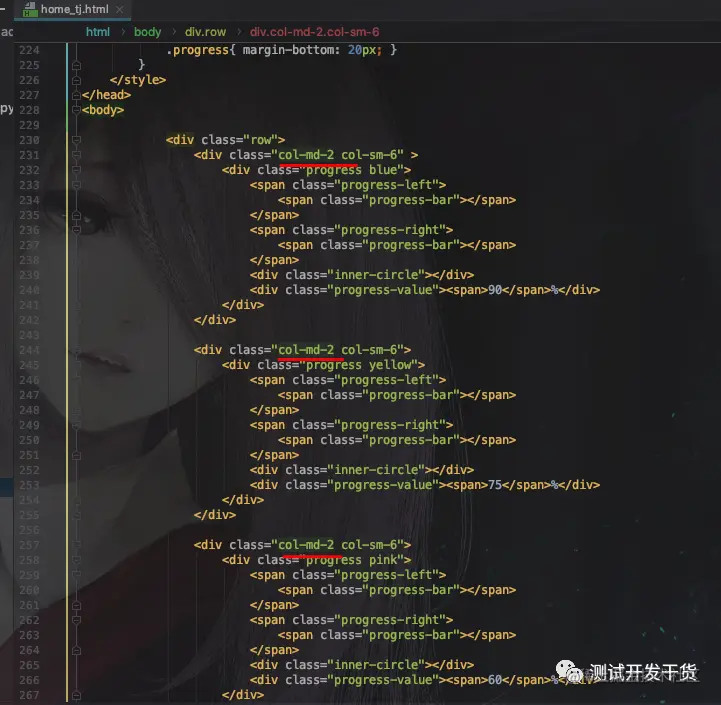721x705 pixels.
Task: Click "progress-left" on line 246
Action: pos(387,380)
